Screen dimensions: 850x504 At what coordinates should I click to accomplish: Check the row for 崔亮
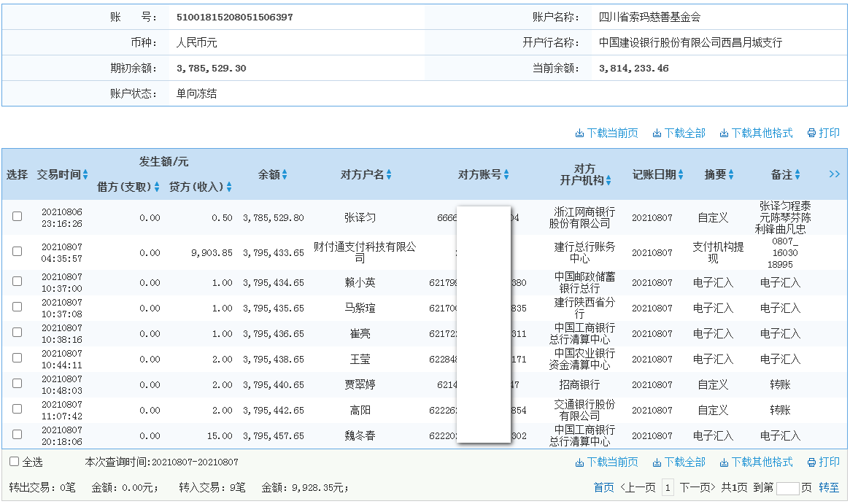click(x=18, y=332)
